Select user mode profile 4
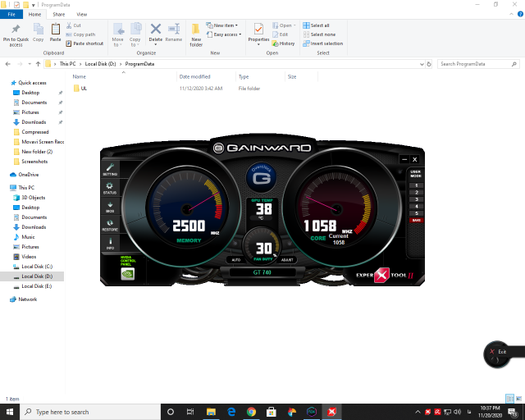This screenshot has width=525, height=420. 416,207
